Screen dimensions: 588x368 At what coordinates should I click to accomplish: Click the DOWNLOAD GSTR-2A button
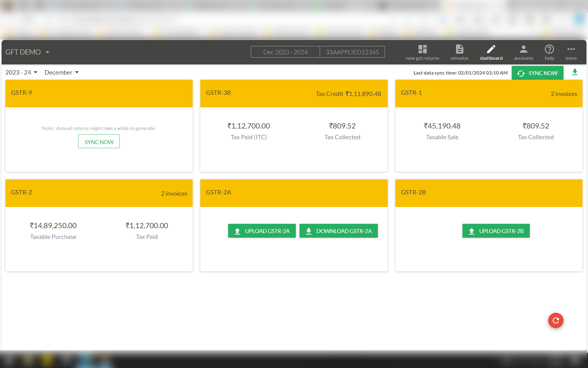[338, 231]
